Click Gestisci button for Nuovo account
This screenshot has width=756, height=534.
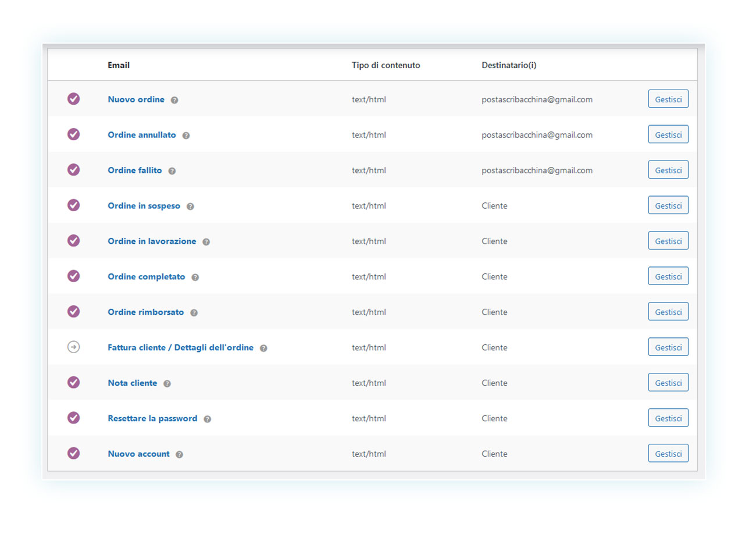668,454
